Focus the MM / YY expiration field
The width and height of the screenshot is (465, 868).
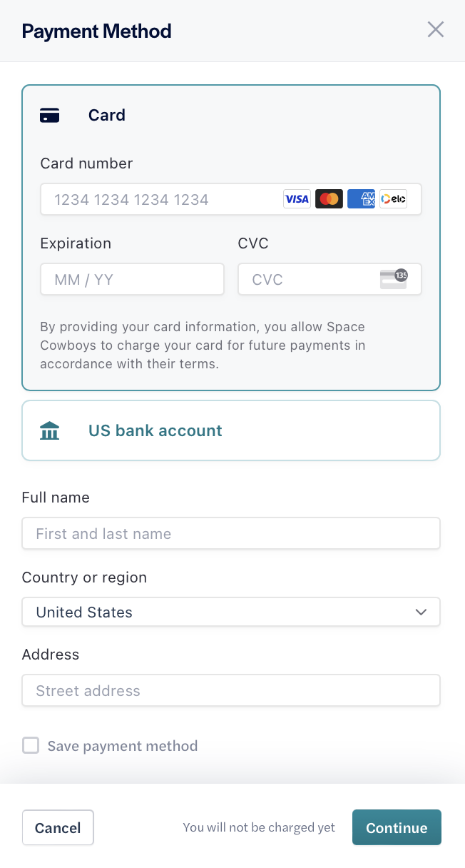132,279
